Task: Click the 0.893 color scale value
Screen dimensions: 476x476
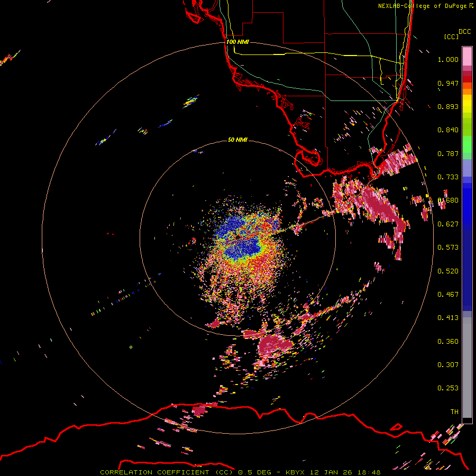Action: (448, 106)
